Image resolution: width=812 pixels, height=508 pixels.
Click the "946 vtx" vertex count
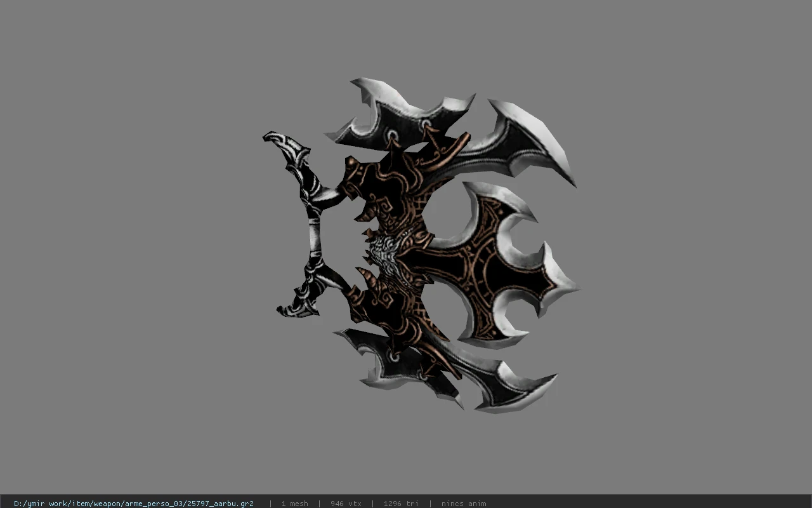[x=346, y=504]
